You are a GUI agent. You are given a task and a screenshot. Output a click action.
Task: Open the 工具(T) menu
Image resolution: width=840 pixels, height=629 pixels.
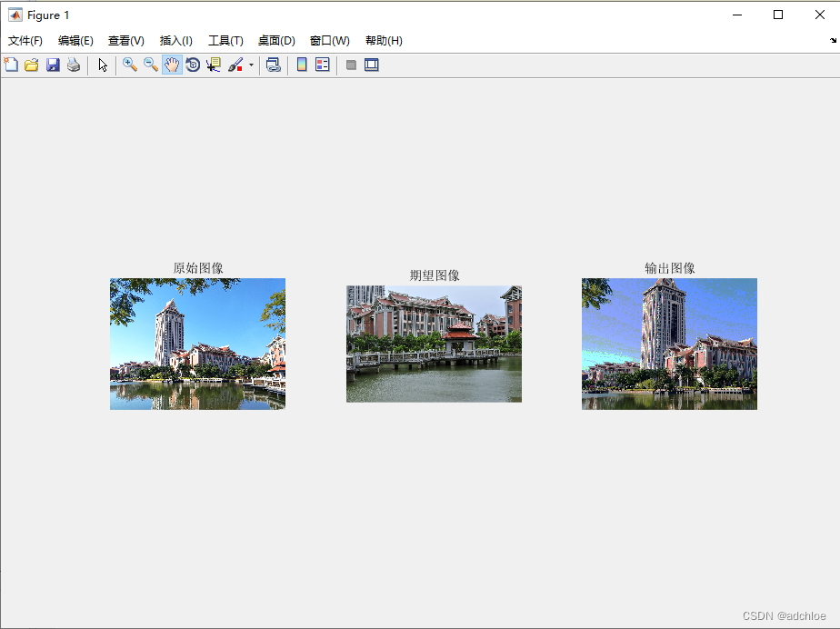[225, 41]
